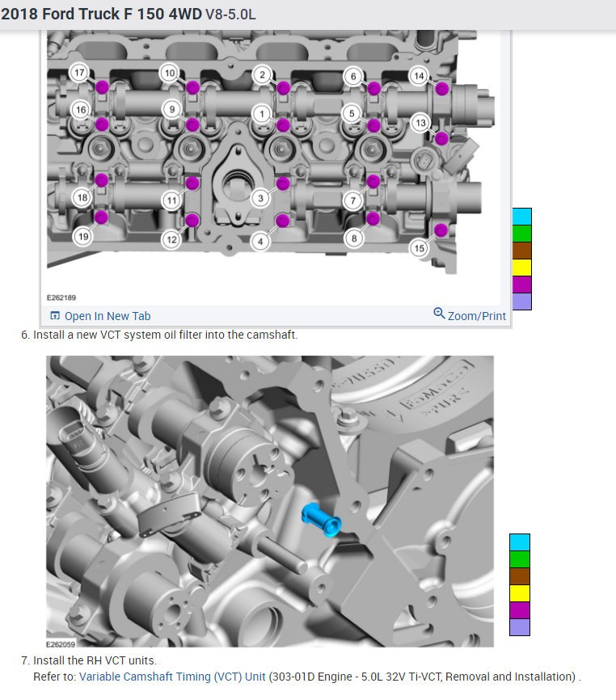The width and height of the screenshot is (616, 700).
Task: Select green swatch beside VCT filter image
Action: click(520, 559)
